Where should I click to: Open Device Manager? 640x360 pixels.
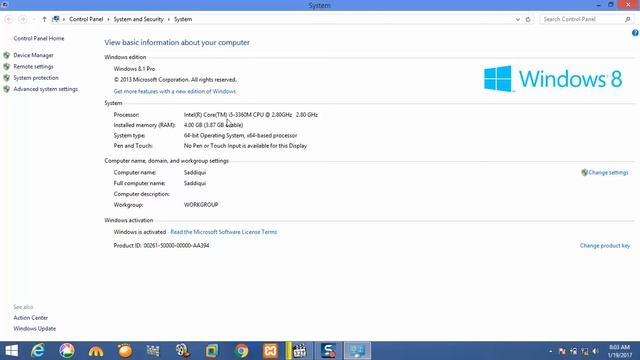click(33, 55)
